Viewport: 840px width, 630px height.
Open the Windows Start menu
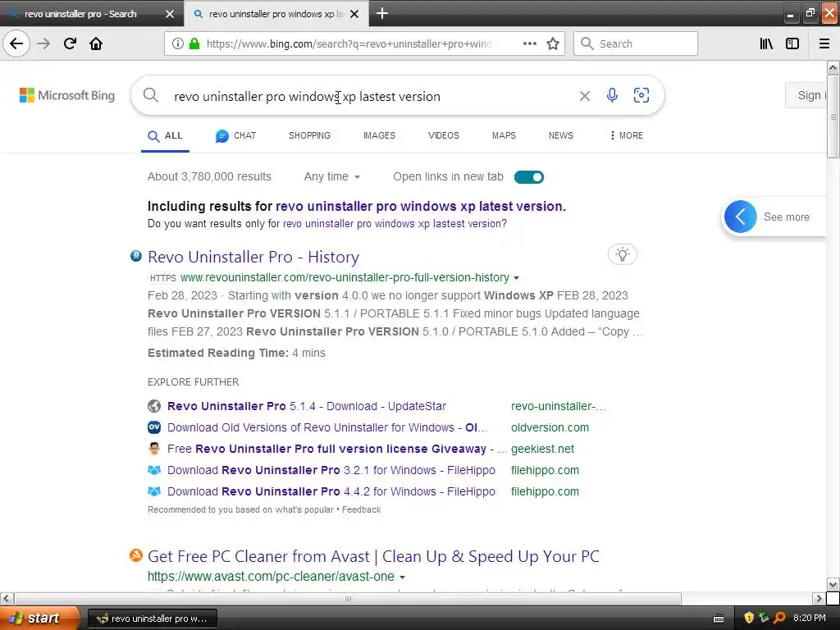[39, 619]
